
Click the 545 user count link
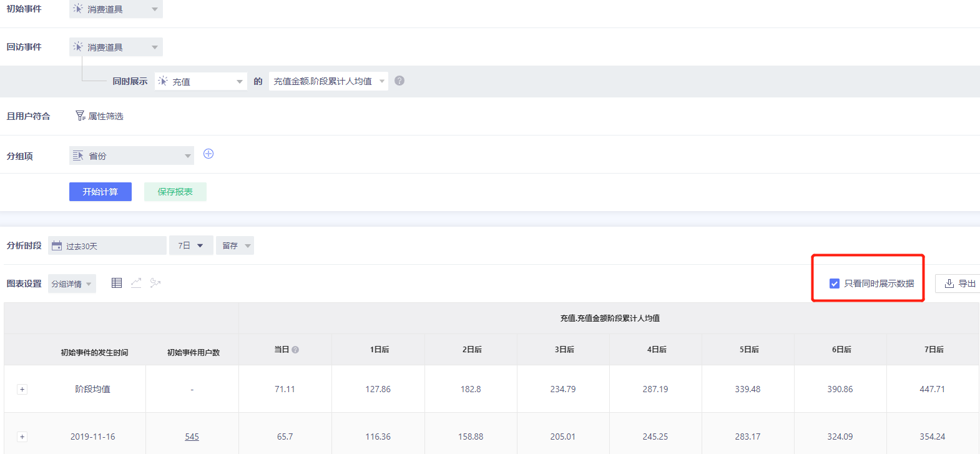(192, 437)
